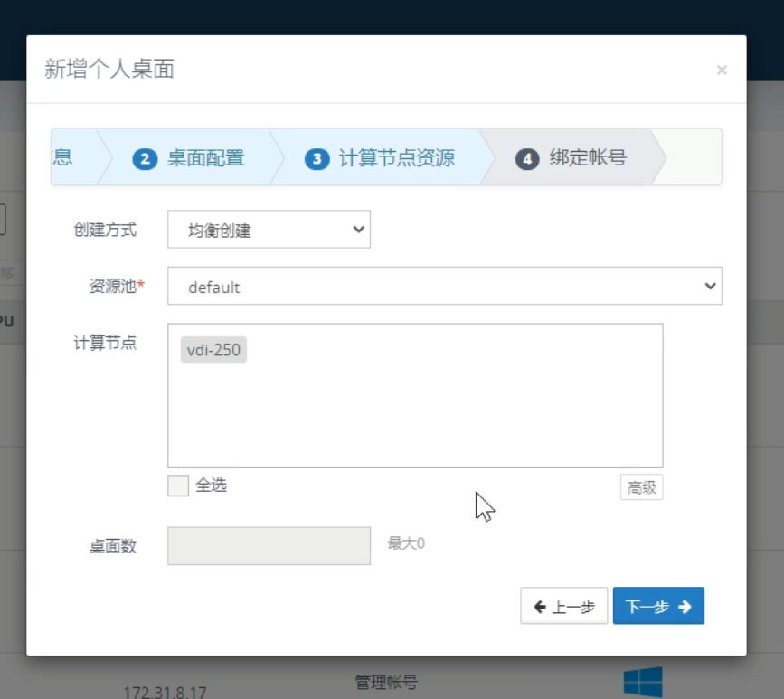
Task: Click the 桌面数 input field
Action: (x=269, y=546)
